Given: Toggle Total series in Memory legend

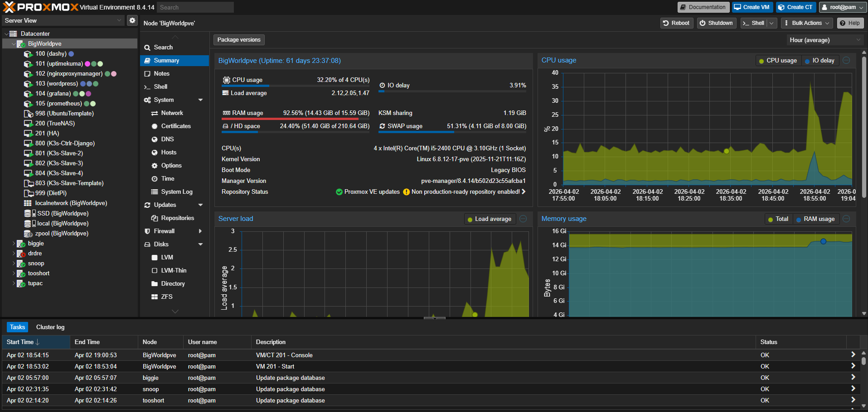Looking at the screenshot, I should coord(778,219).
